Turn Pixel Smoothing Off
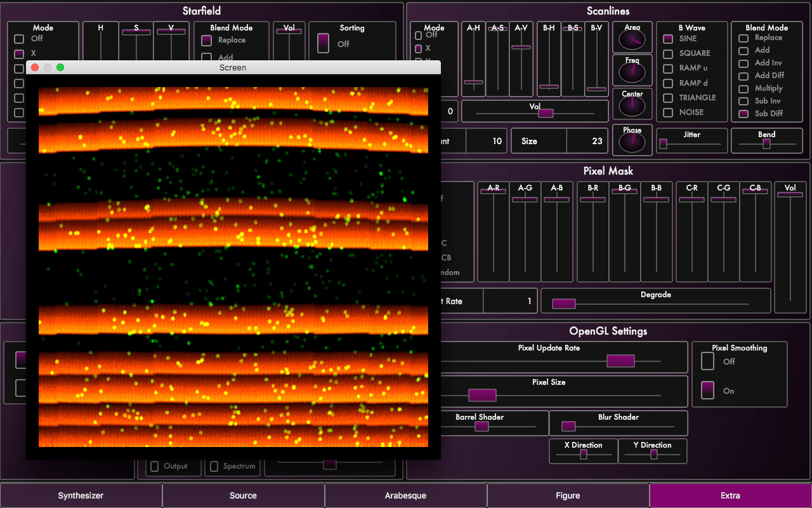Viewport: 812px width, 508px height. (x=707, y=361)
